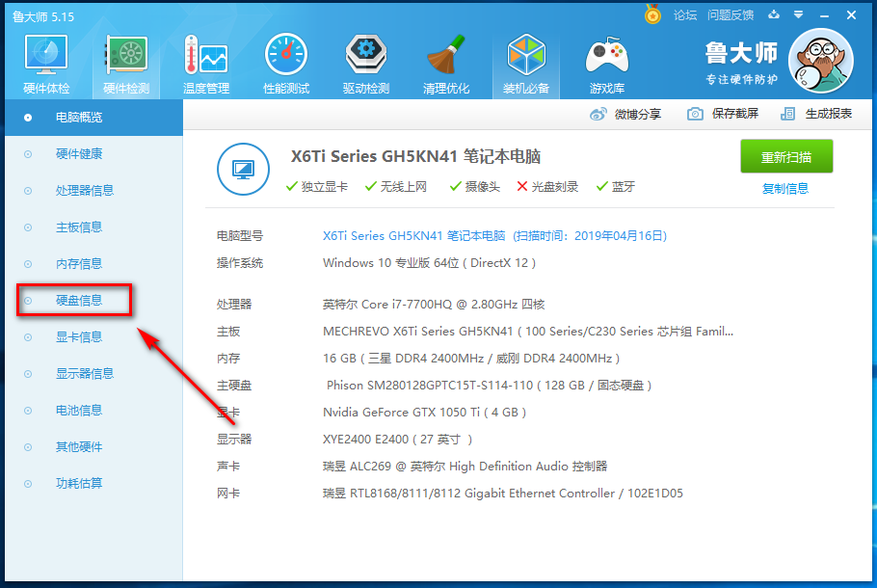Image resolution: width=877 pixels, height=588 pixels.
Task: Open 功耗估算 in the sidebar
Action: (x=79, y=483)
